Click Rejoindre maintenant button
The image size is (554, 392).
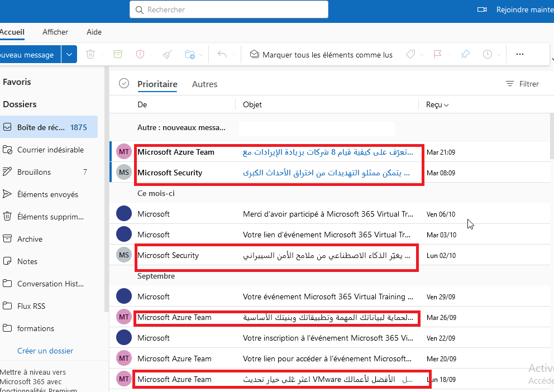(524, 9)
